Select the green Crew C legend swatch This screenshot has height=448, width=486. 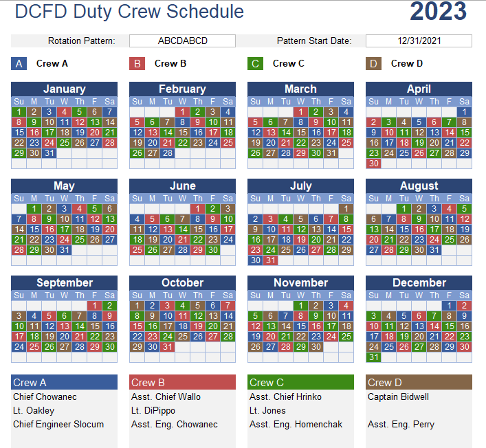pyautogui.click(x=256, y=63)
